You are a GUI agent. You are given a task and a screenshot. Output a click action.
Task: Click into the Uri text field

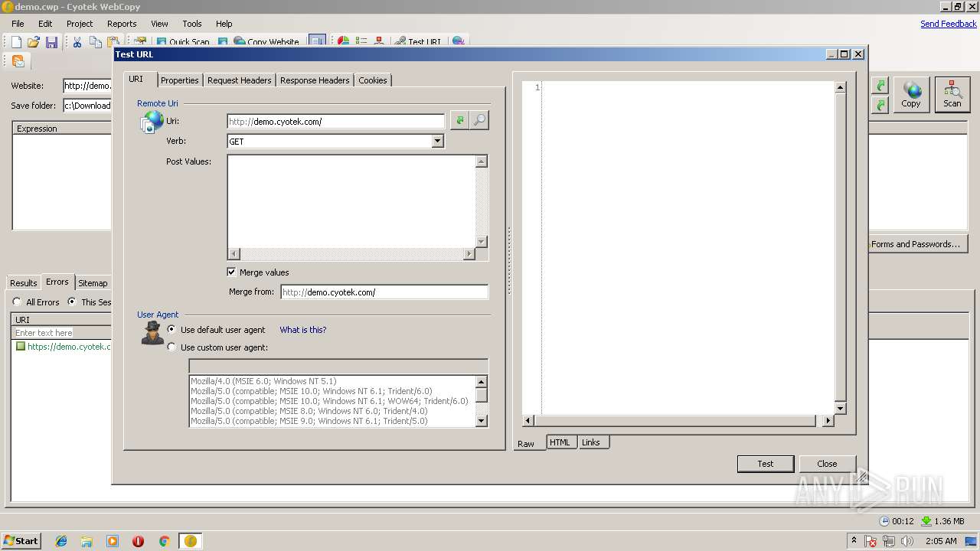point(335,121)
